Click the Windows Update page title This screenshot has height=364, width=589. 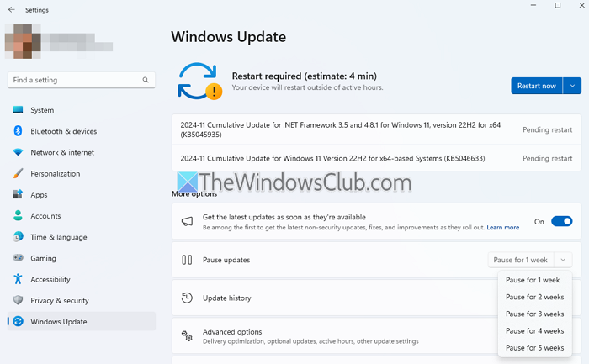(228, 37)
